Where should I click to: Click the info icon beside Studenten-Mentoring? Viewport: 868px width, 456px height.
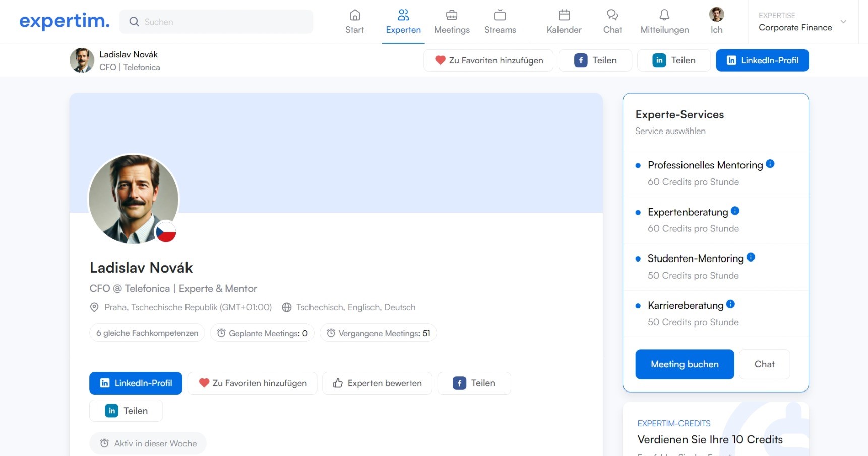[x=751, y=257]
